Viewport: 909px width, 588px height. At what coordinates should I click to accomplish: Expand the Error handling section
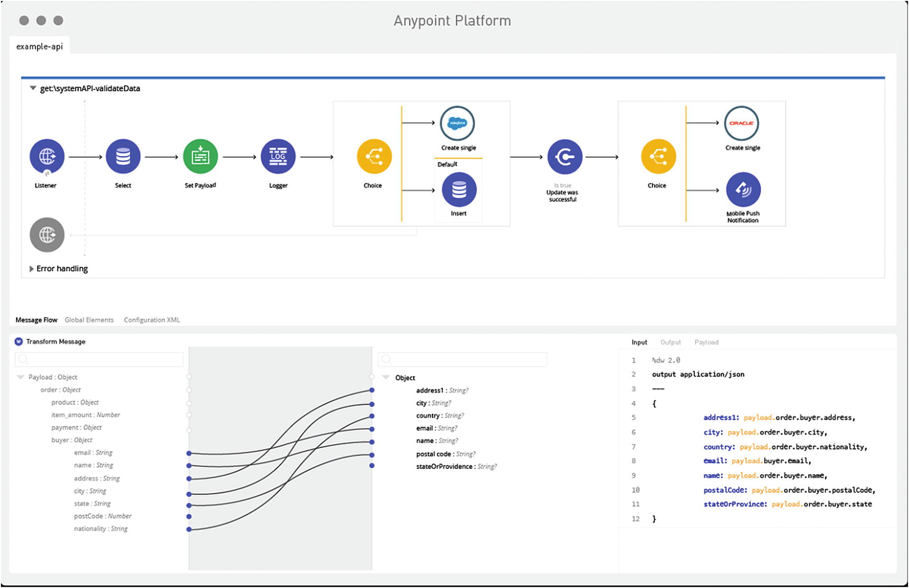point(32,269)
